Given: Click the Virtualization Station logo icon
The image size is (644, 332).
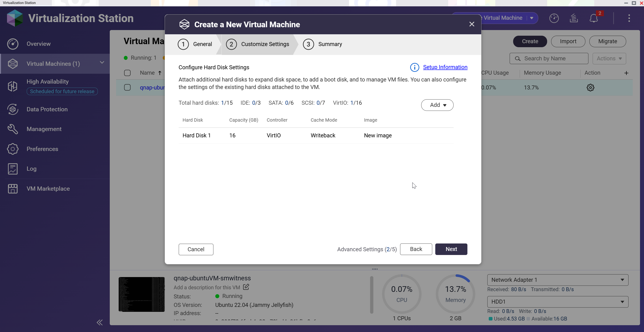Looking at the screenshot, I should 15,18.
